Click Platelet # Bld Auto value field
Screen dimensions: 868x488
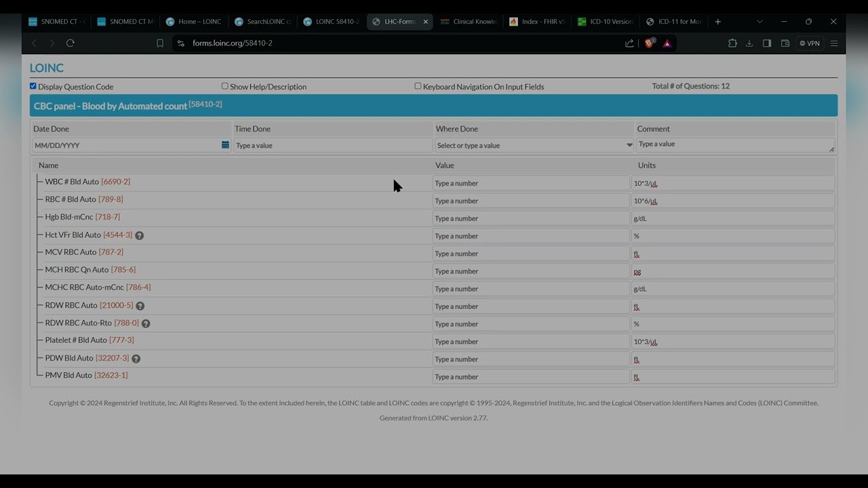coord(531,342)
